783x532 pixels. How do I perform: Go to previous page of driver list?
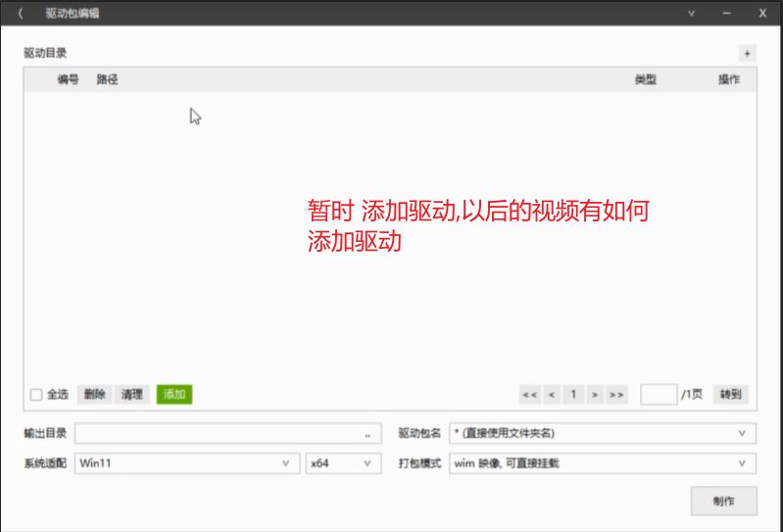pos(552,395)
